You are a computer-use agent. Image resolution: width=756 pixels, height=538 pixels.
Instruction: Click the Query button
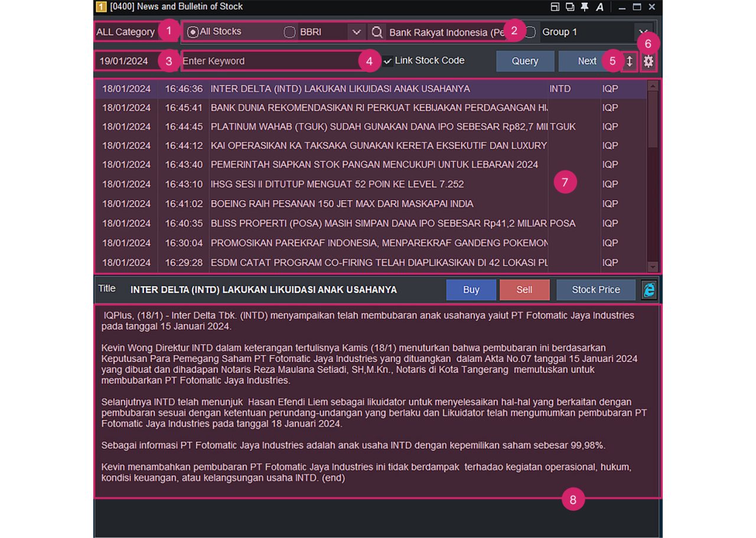pyautogui.click(x=524, y=60)
